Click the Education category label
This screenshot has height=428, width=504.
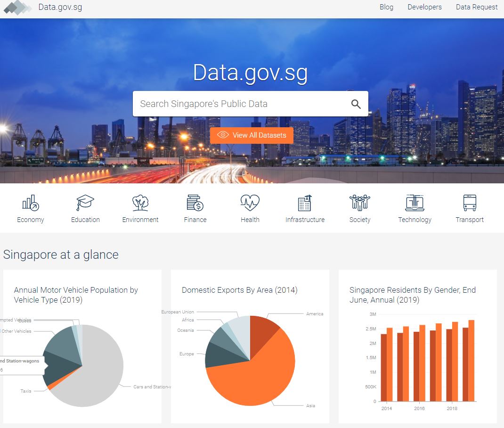click(85, 220)
